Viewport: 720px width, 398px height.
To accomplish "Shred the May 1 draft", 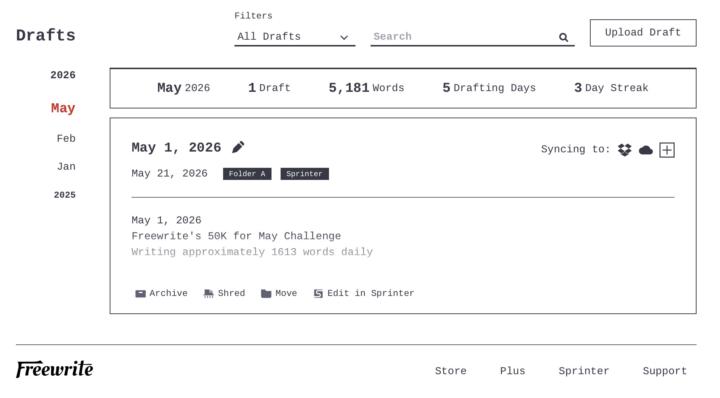I will [224, 293].
